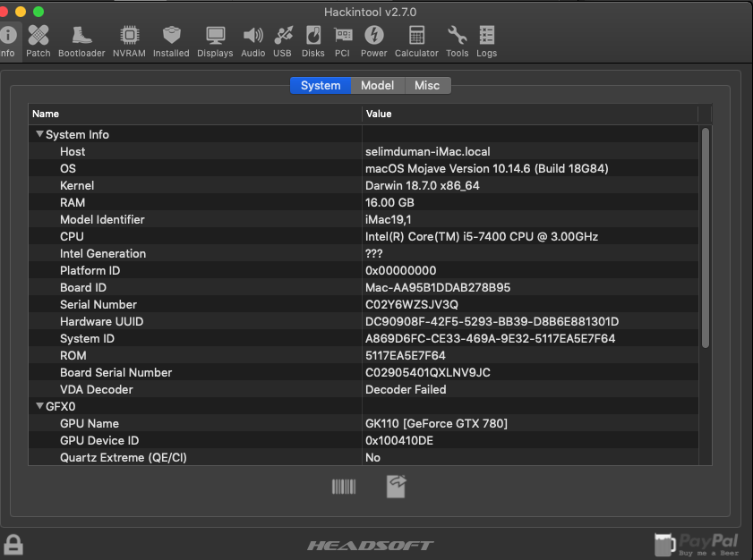Viewport: 753px width, 560px height.
Task: Select the Info toolbar icon
Action: [x=8, y=41]
